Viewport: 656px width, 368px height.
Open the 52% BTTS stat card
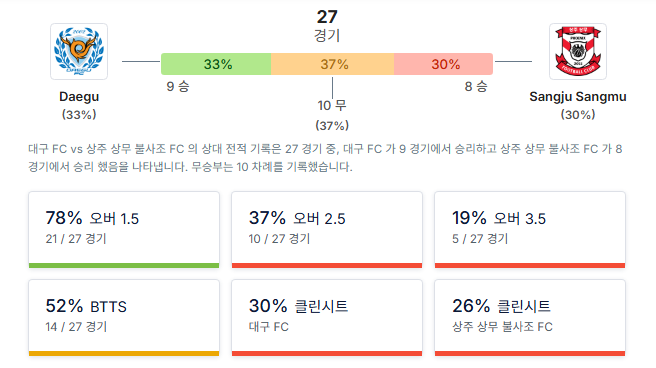(x=124, y=318)
